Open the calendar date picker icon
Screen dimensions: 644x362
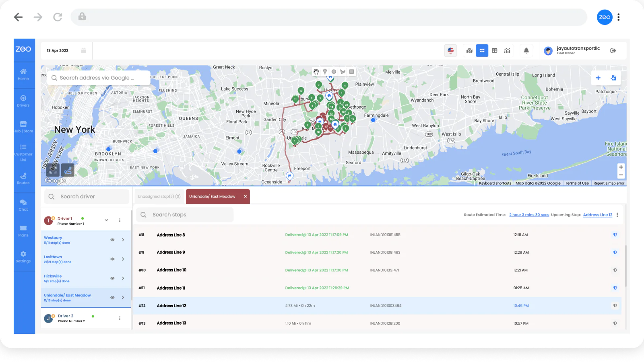(x=84, y=51)
